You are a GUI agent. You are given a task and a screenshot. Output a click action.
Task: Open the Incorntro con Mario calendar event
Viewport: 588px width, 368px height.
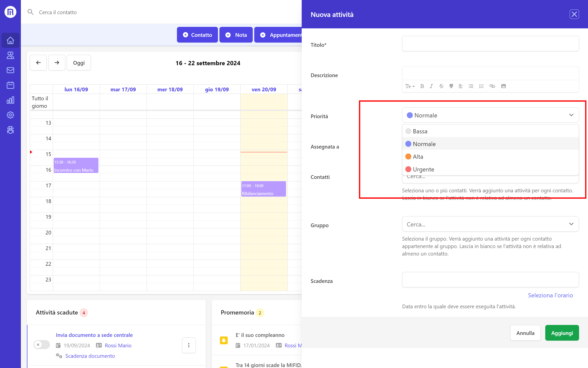tap(76, 165)
